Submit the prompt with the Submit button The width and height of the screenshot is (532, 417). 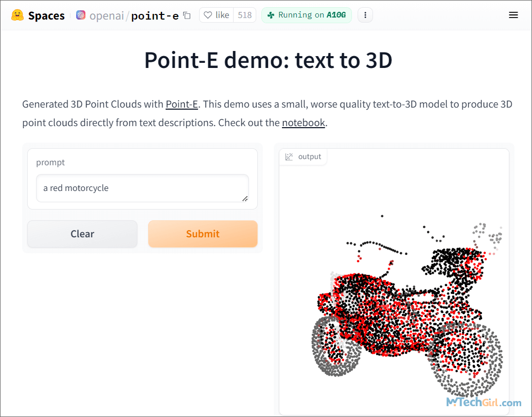coord(203,234)
